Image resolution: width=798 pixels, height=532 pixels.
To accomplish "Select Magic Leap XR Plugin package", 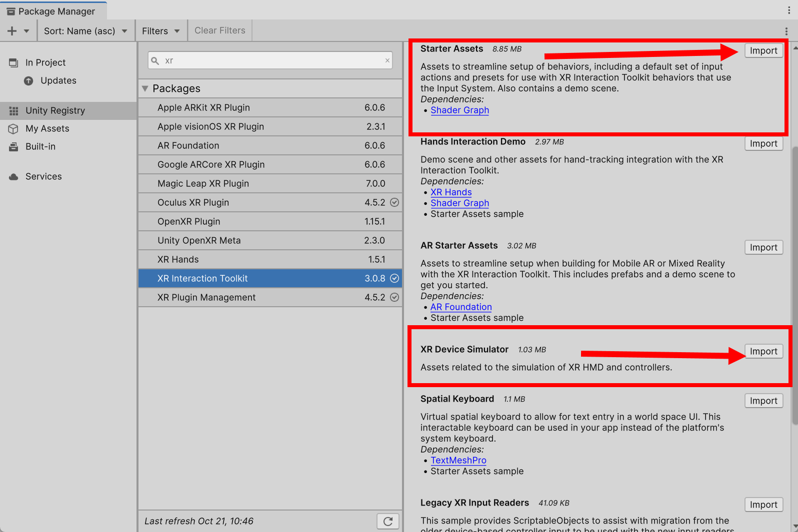I will 270,183.
